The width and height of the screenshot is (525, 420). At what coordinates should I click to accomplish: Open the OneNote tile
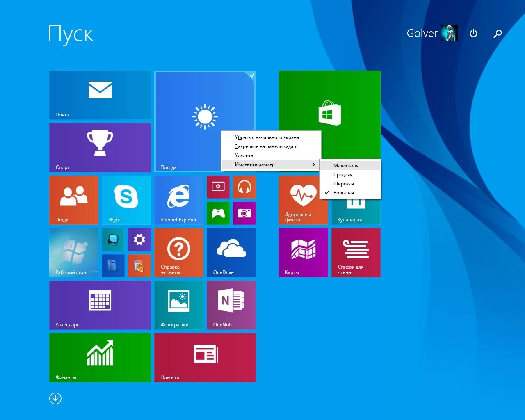point(231,305)
